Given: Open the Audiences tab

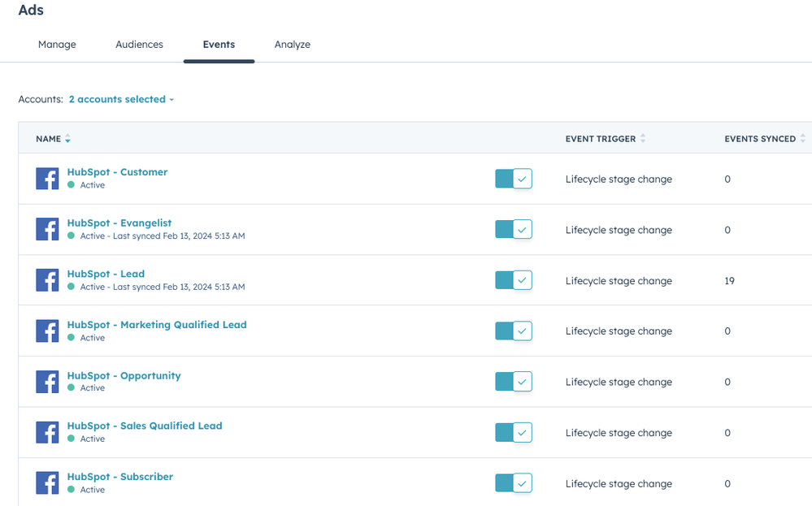Looking at the screenshot, I should click(x=139, y=45).
